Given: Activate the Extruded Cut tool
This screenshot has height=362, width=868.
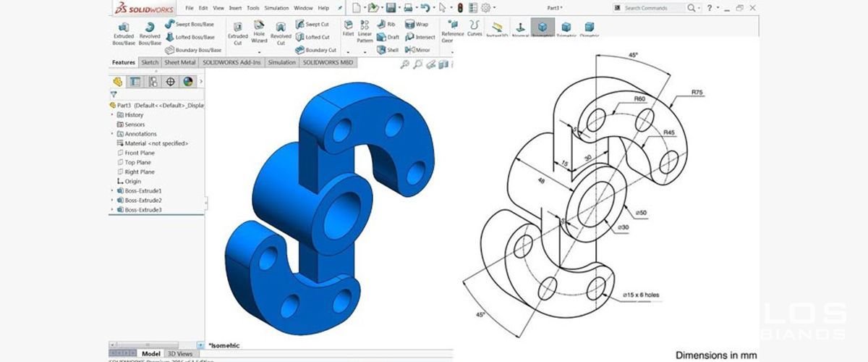Looking at the screenshot, I should (238, 33).
